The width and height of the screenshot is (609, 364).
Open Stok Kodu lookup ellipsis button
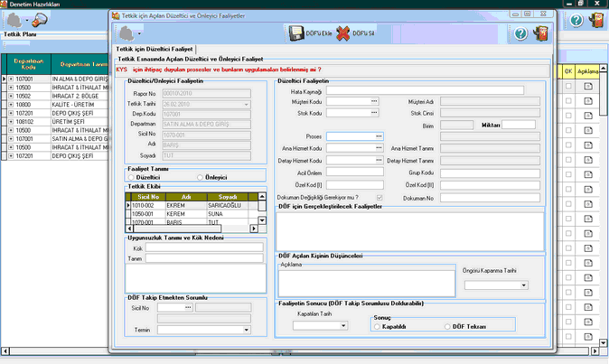[374, 113]
